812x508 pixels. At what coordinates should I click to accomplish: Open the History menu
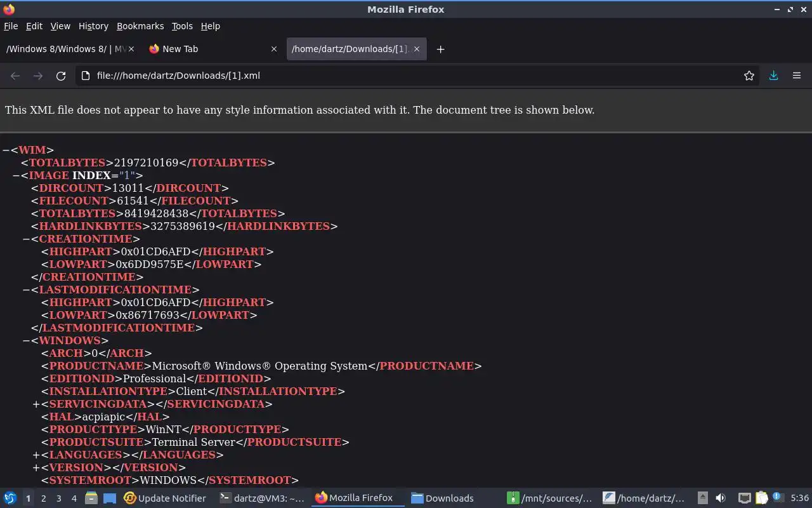(x=93, y=26)
